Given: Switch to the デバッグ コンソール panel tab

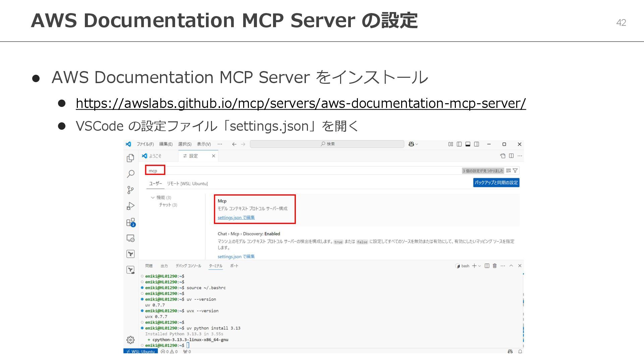Looking at the screenshot, I should click(x=188, y=266).
